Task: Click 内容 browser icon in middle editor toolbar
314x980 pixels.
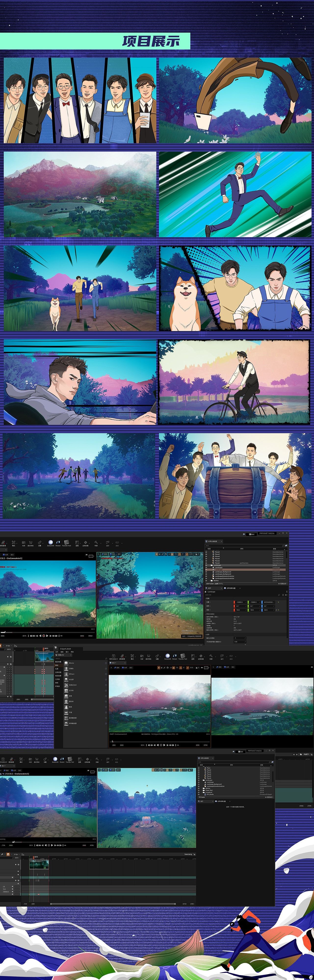Action: (142, 656)
